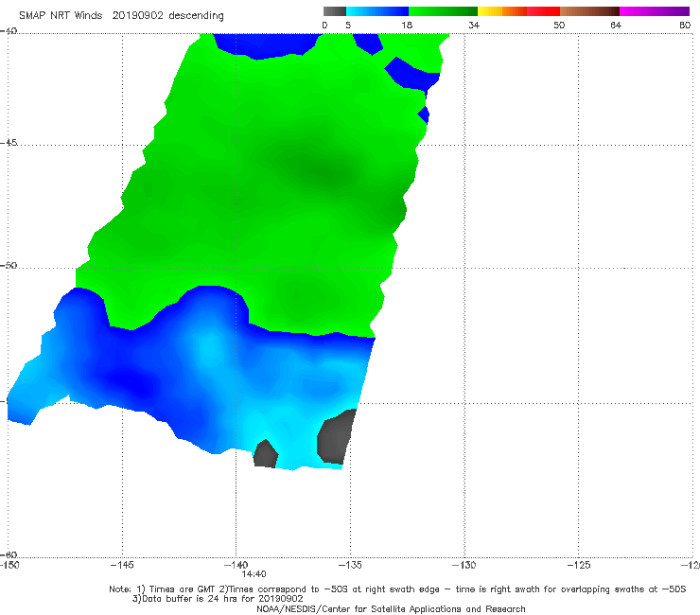Click the latitude axis label '-45'
The height and width of the screenshot is (615, 700).
pyautogui.click(x=9, y=143)
